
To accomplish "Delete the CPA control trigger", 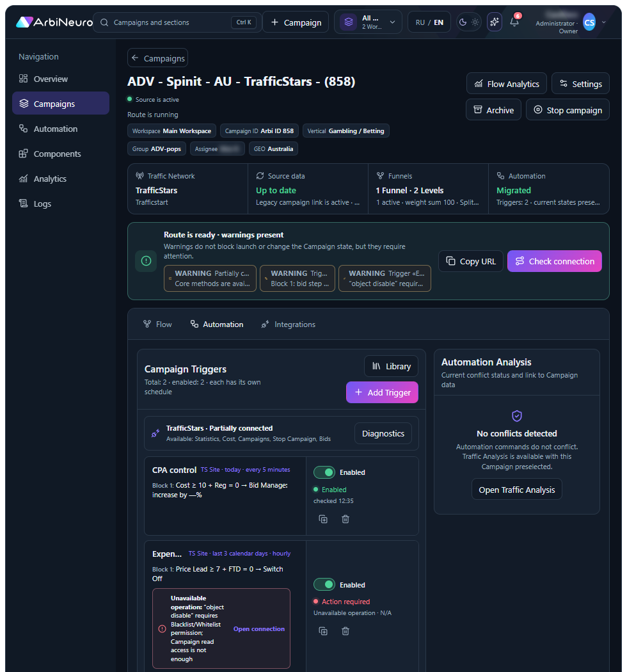I will [x=345, y=519].
